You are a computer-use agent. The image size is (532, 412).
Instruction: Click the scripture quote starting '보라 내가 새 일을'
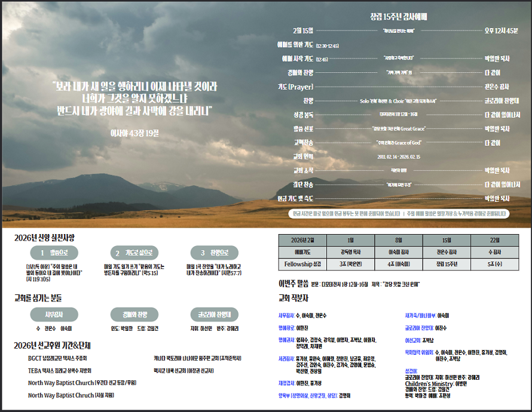(134, 99)
